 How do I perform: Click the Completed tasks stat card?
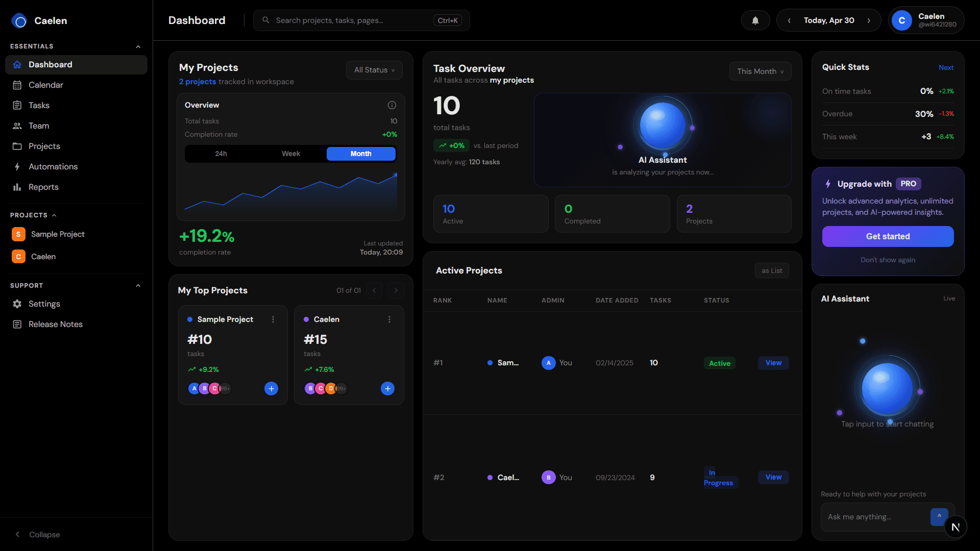[x=612, y=214]
